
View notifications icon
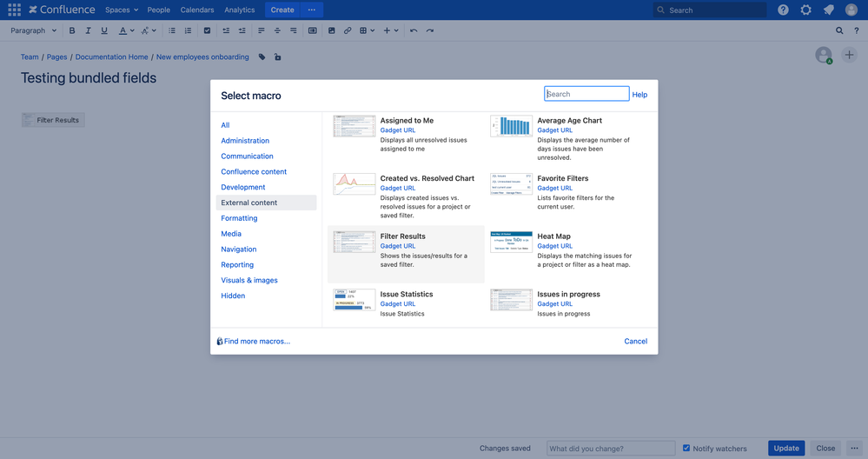[829, 10]
